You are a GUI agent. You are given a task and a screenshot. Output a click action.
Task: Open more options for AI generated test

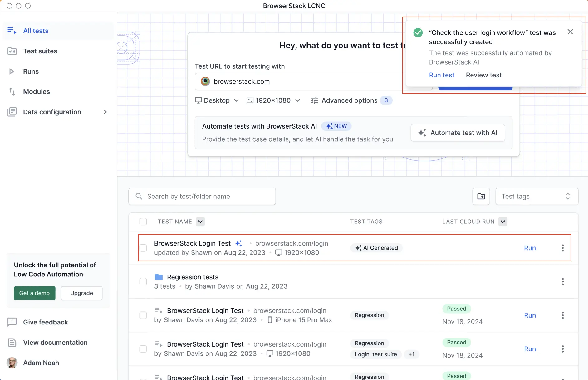(x=563, y=248)
